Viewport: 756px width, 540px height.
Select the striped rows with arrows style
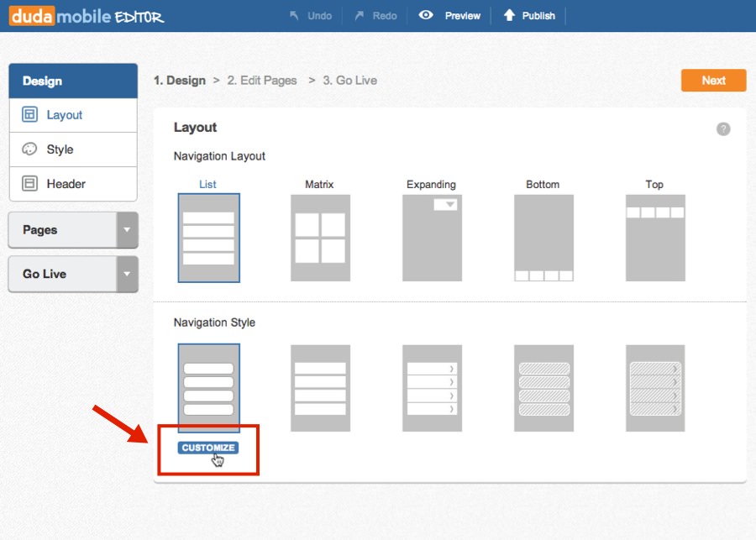655,388
